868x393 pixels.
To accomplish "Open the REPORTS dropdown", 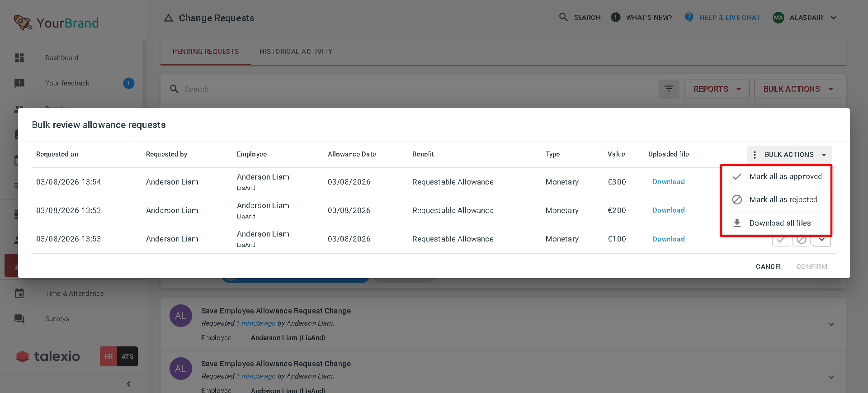I will click(717, 89).
